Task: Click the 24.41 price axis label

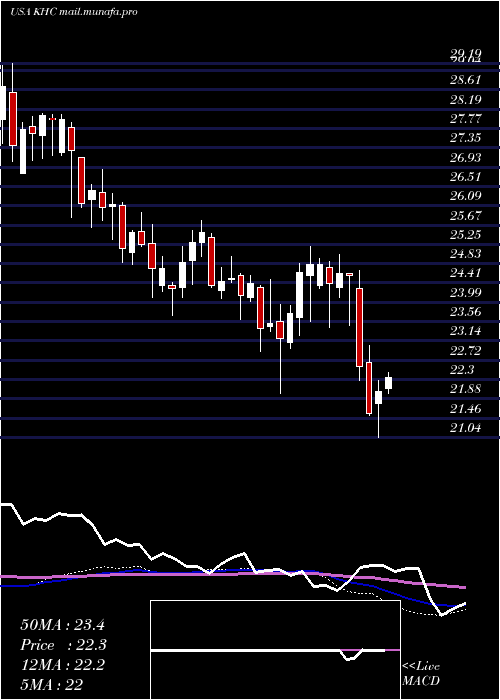Action: click(x=466, y=273)
